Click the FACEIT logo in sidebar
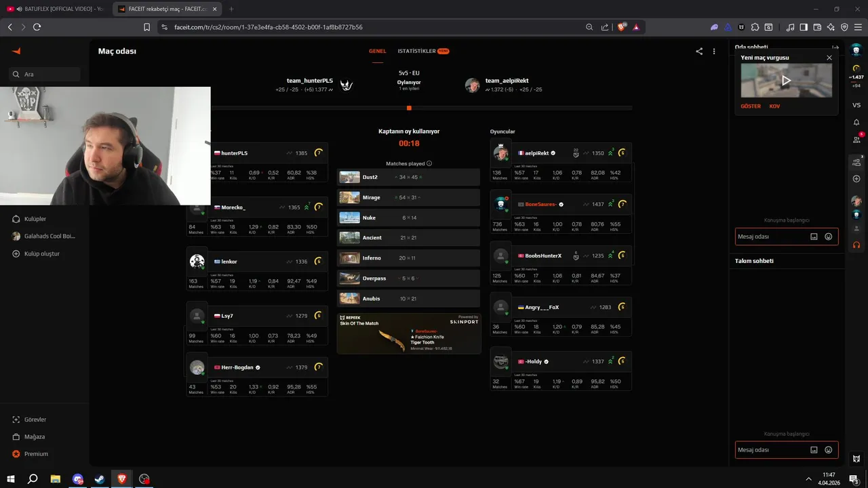 pos(17,51)
